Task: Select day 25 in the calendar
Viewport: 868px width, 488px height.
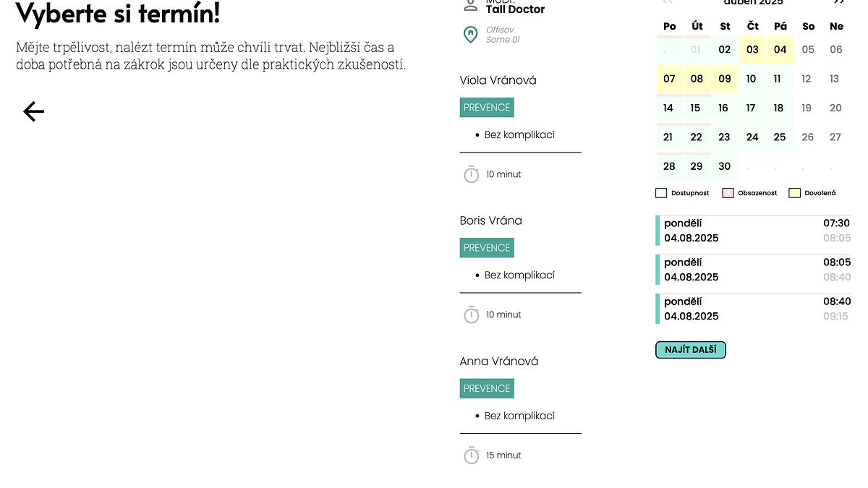Action: click(x=780, y=137)
